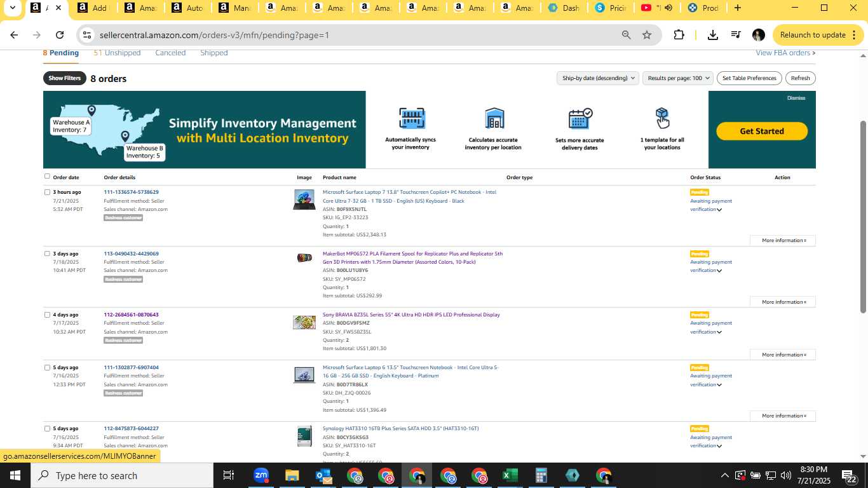868x488 pixels.
Task: Open Task View on the taskbar
Action: pyautogui.click(x=229, y=475)
